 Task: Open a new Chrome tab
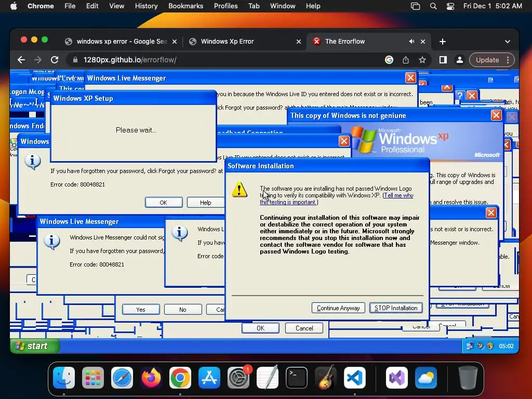tap(443, 42)
